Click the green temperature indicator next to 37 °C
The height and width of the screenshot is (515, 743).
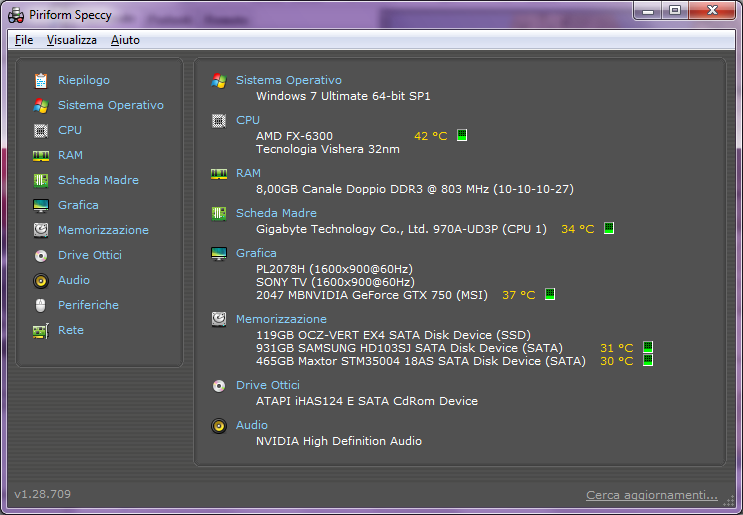pyautogui.click(x=550, y=294)
